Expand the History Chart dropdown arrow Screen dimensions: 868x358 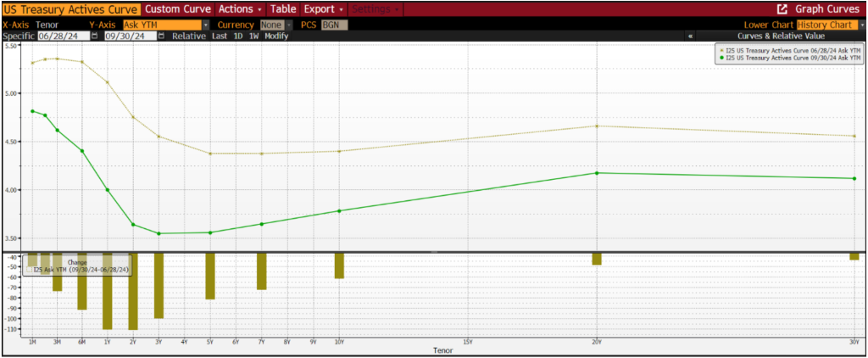862,25
